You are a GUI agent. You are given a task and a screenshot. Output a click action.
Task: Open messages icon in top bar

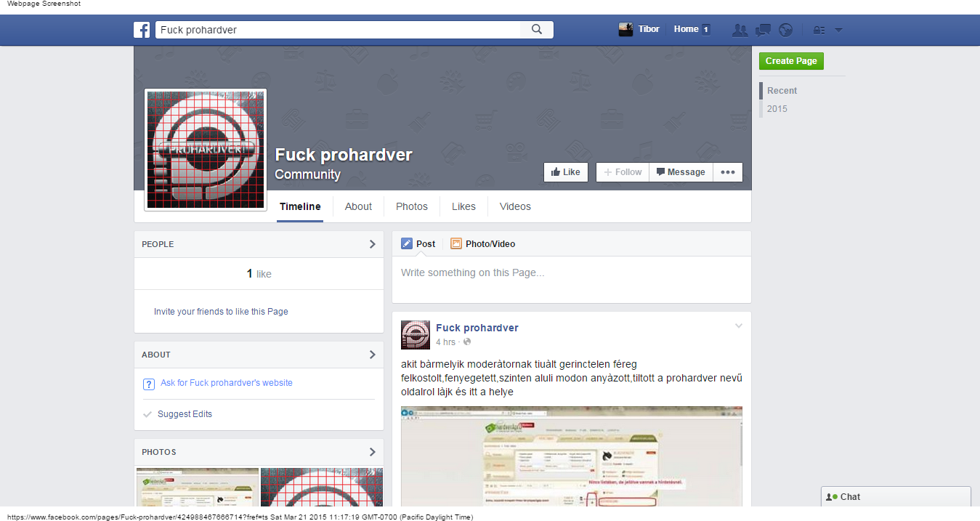pyautogui.click(x=763, y=30)
